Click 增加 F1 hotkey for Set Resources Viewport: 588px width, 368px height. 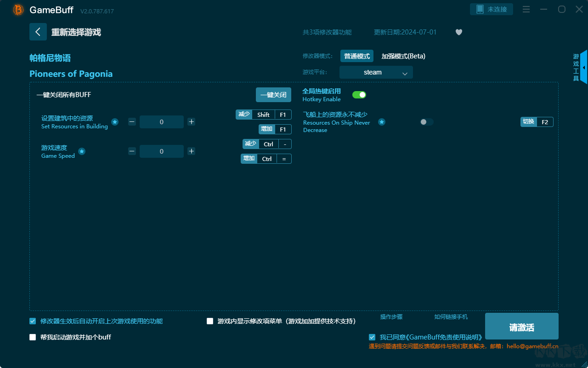point(275,129)
